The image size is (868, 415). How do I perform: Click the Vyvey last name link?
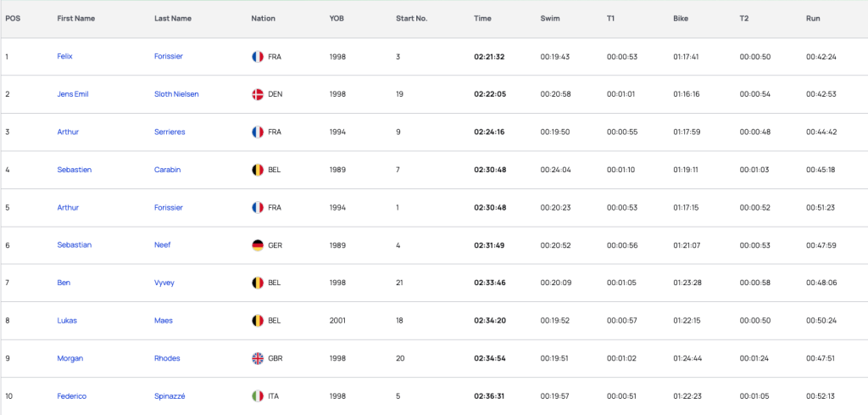click(x=164, y=283)
